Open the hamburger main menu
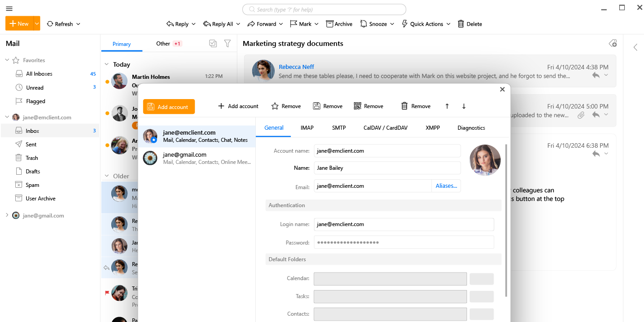644x322 pixels. (x=9, y=9)
